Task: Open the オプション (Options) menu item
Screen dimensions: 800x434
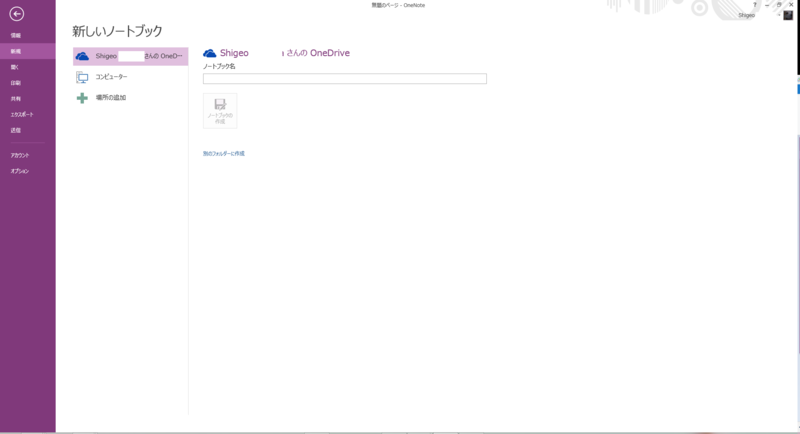Action: click(28, 171)
